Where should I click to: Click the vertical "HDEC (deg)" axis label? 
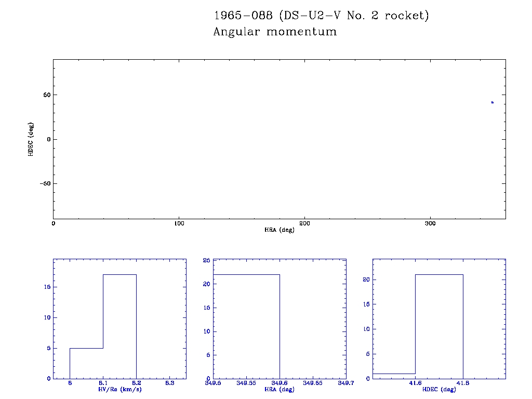pyautogui.click(x=31, y=139)
